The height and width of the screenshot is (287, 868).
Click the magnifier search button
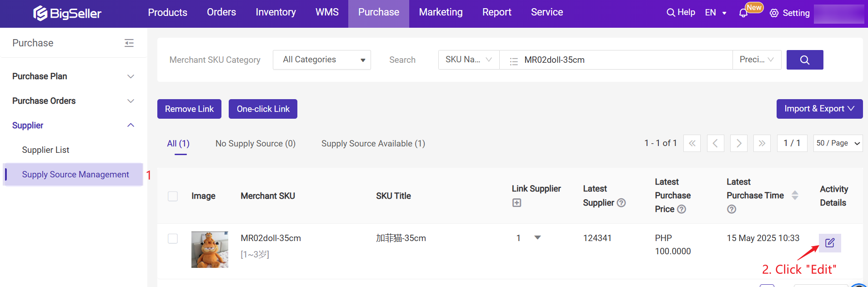pos(804,60)
